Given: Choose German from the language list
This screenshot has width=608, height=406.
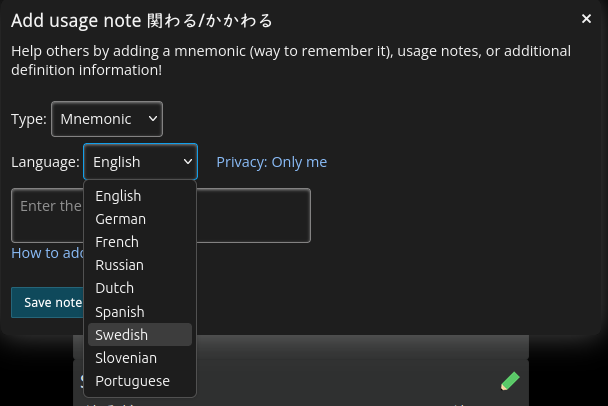Looking at the screenshot, I should [140, 219].
